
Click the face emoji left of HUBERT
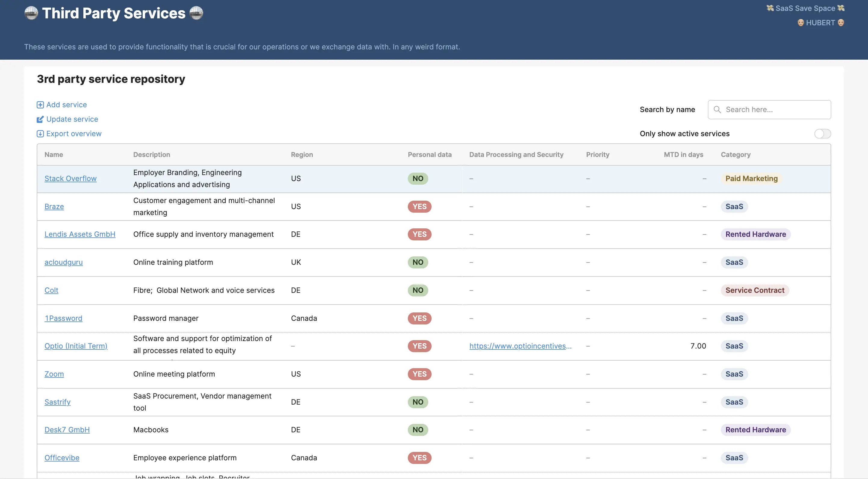tap(801, 23)
